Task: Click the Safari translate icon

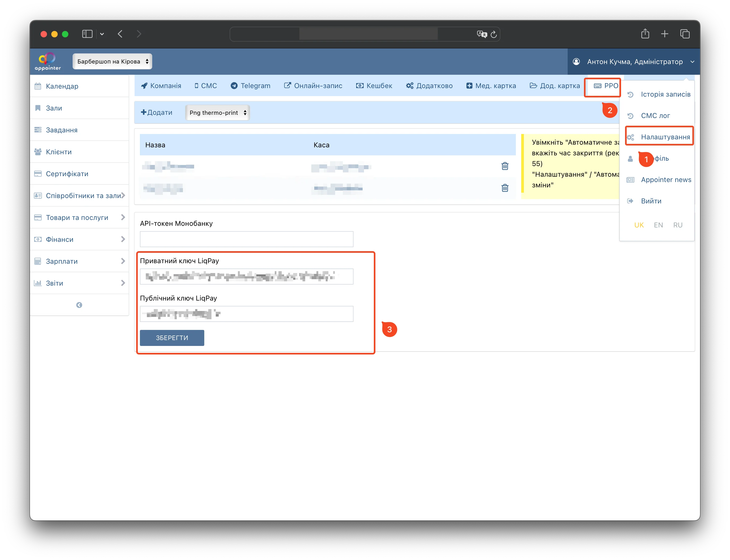Action: (x=482, y=34)
